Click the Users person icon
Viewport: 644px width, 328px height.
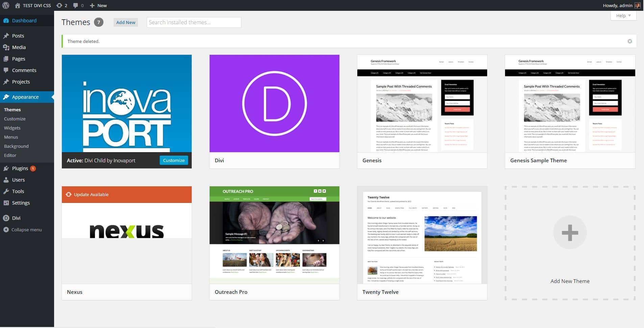click(x=6, y=180)
